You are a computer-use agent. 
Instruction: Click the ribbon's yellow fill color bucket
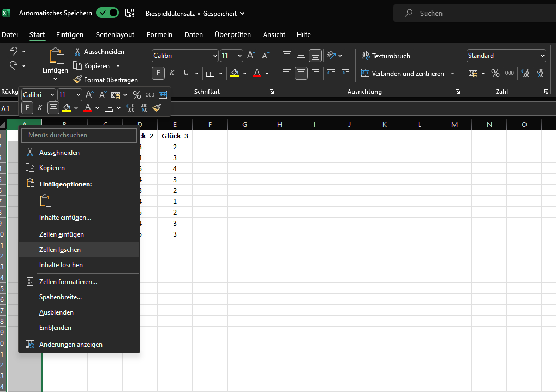(235, 73)
